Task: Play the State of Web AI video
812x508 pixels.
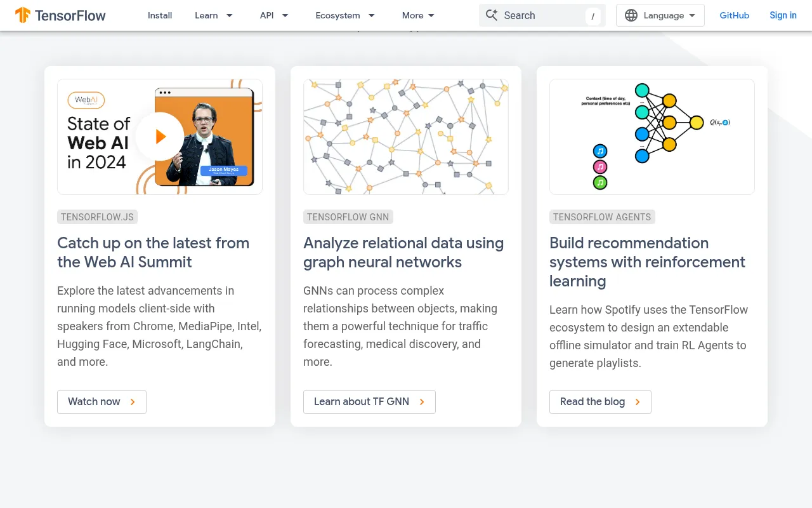Action: coord(160,137)
